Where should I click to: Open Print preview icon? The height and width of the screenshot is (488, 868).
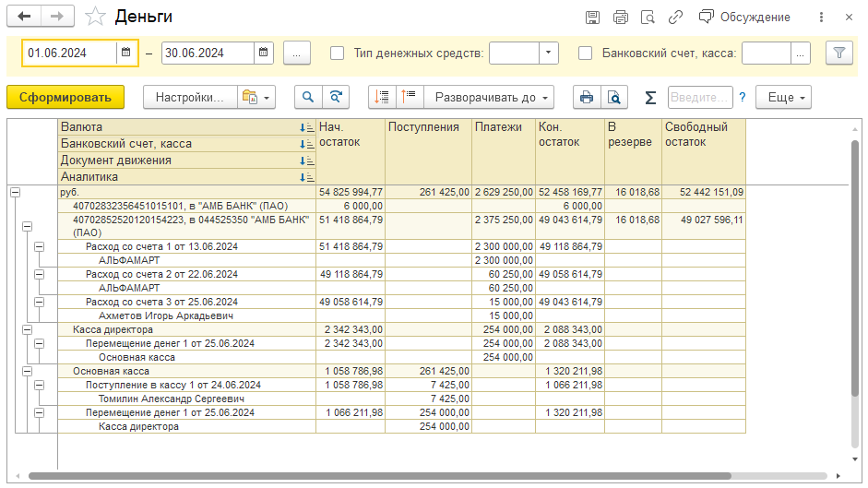coord(613,97)
